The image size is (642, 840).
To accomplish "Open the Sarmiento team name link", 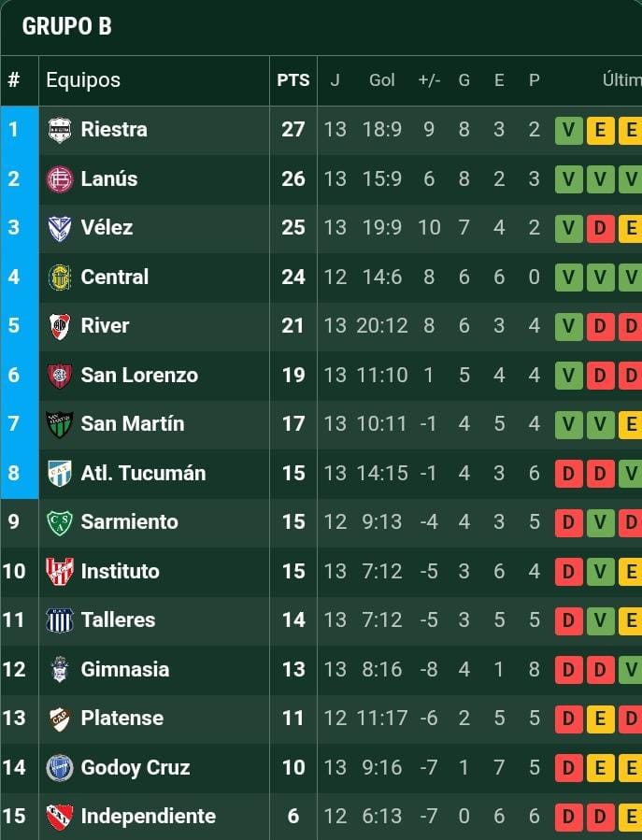I will point(129,521).
